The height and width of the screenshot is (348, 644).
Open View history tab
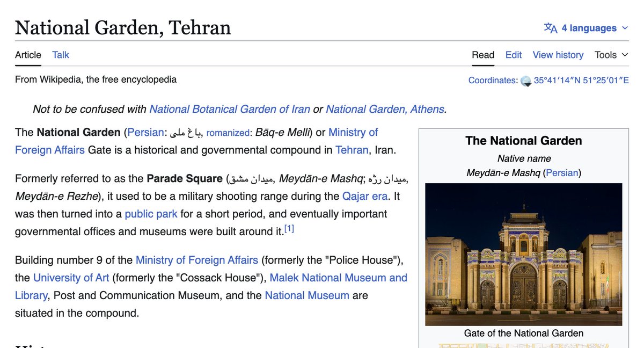coord(558,55)
